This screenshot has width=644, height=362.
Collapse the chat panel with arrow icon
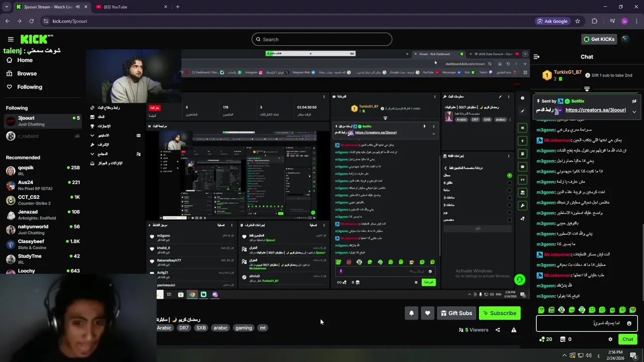(536, 57)
